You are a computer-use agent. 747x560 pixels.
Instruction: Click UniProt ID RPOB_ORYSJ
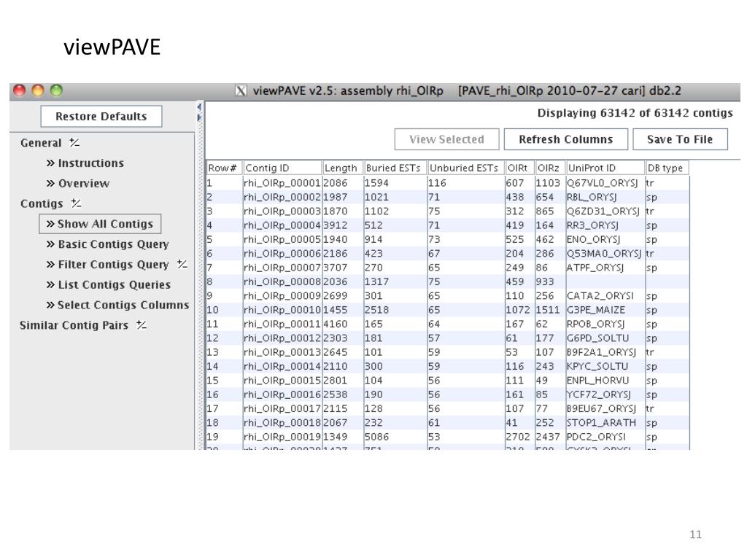pyautogui.click(x=595, y=324)
